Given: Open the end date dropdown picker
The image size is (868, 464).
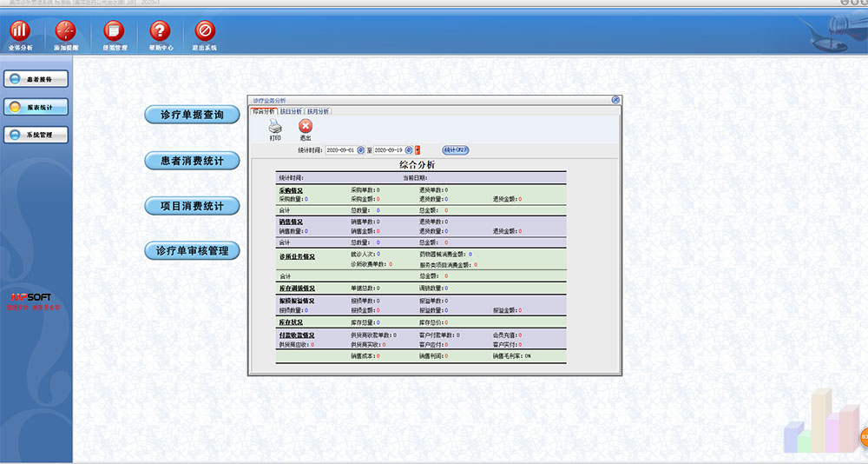Looking at the screenshot, I should pyautogui.click(x=409, y=150).
